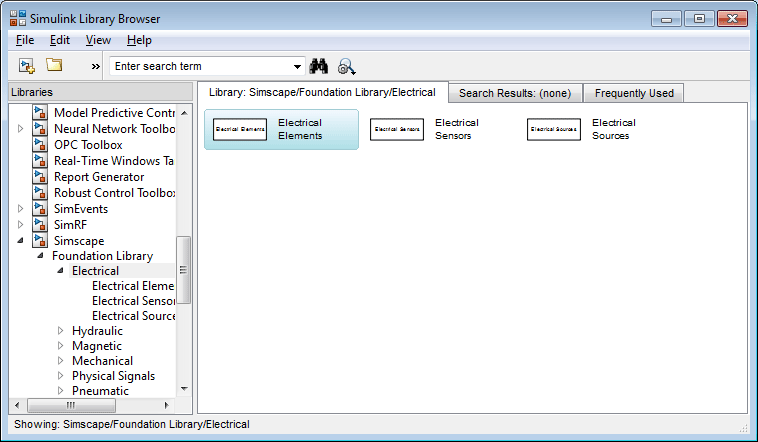This screenshot has height=442, width=758.
Task: Open the File menu
Action: click(25, 40)
